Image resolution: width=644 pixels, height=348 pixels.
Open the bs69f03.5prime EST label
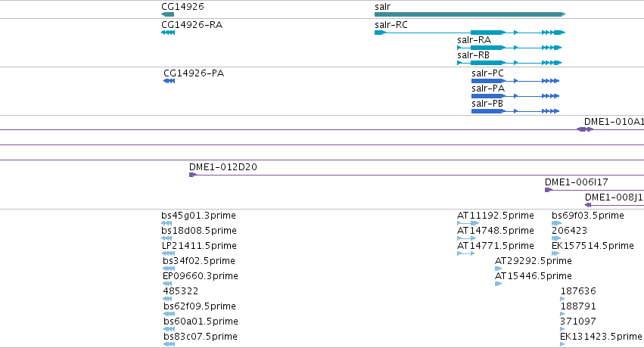point(588,216)
